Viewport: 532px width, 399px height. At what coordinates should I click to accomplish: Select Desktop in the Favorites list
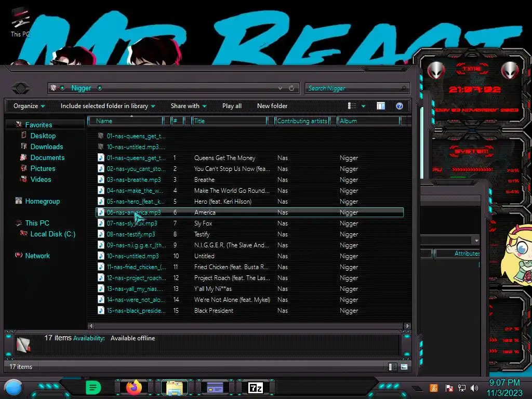43,136
